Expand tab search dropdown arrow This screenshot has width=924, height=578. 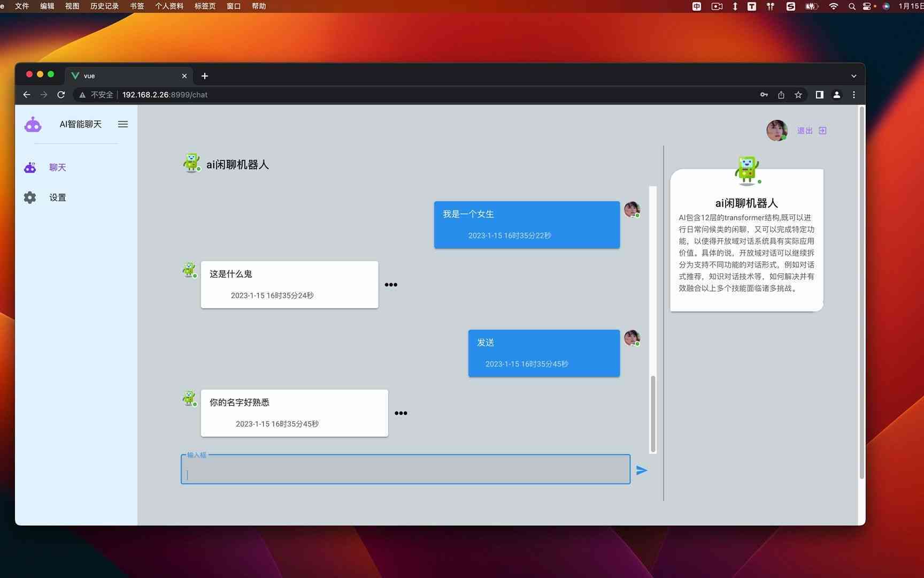pyautogui.click(x=854, y=76)
